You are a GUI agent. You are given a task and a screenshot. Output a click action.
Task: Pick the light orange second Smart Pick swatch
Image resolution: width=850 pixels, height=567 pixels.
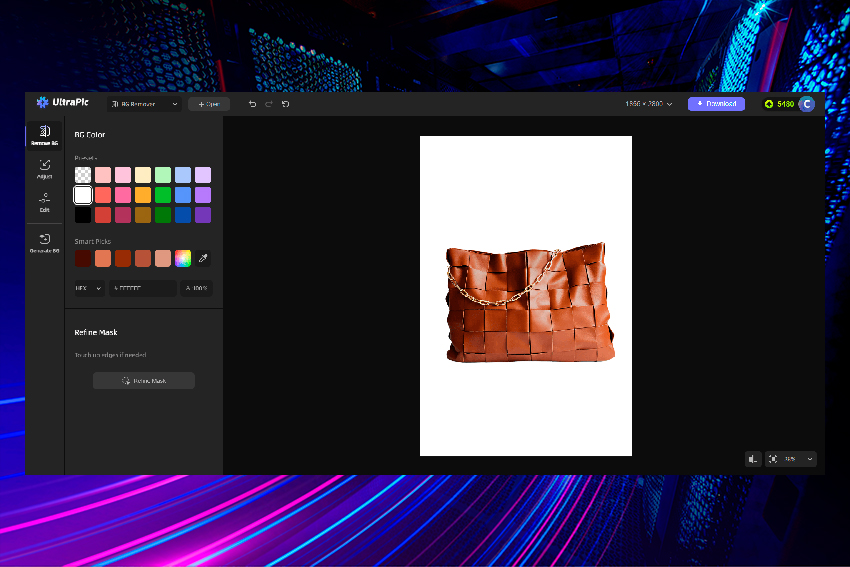(103, 259)
